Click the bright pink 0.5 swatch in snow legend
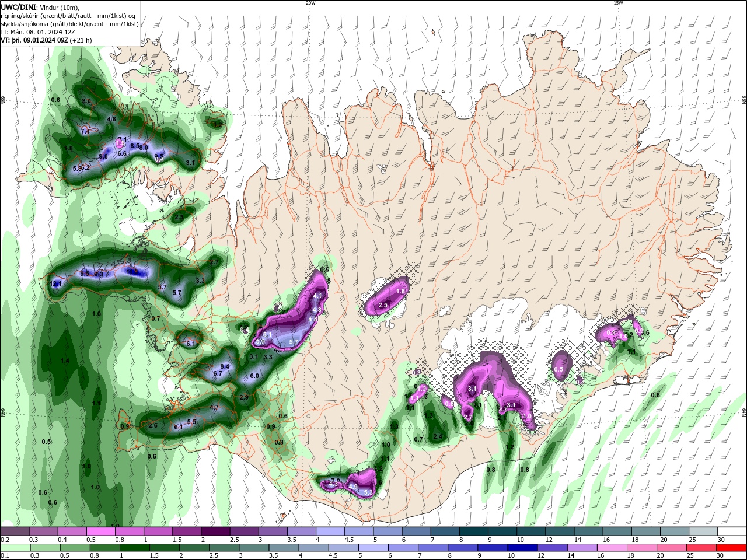747x560 pixels. pos(100,531)
